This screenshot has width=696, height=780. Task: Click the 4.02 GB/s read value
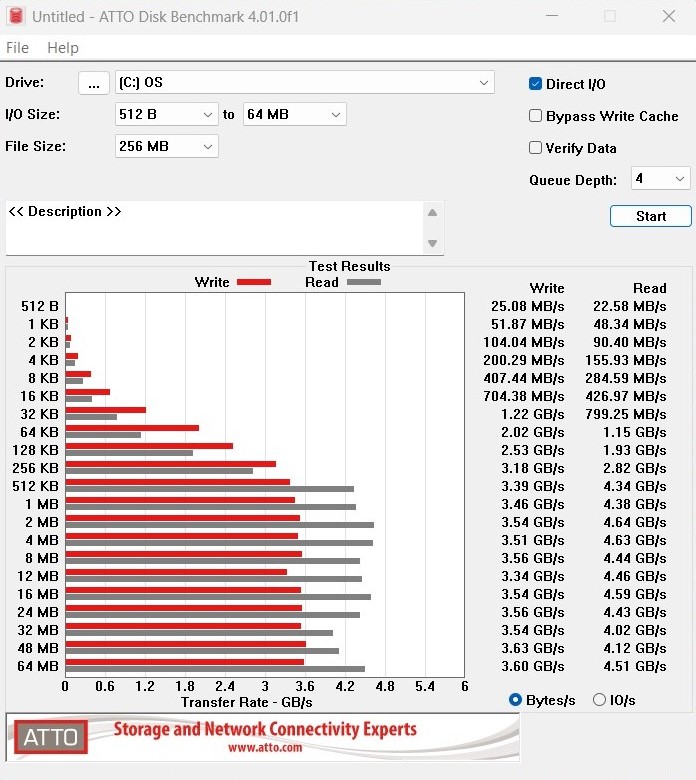click(635, 630)
